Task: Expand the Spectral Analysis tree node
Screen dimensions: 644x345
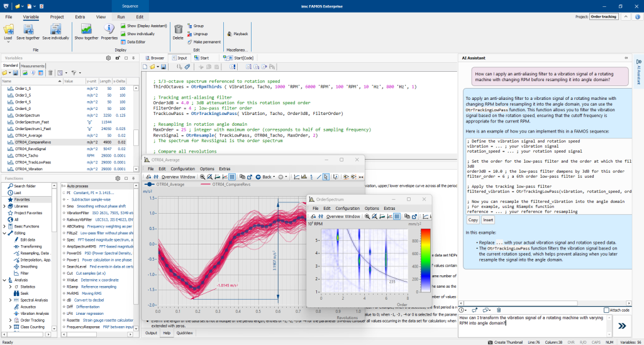Action: [x=10, y=300]
